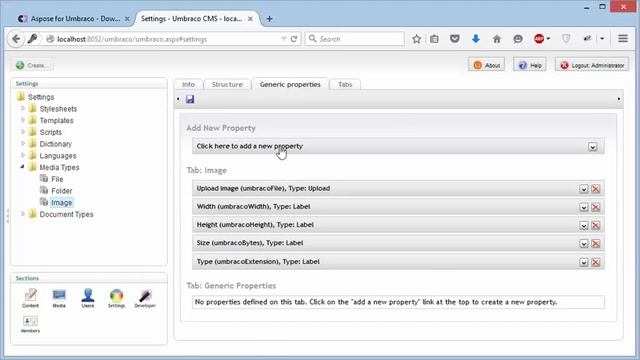Open the Developer section
Screen dimensions: 640x360
tap(145, 298)
